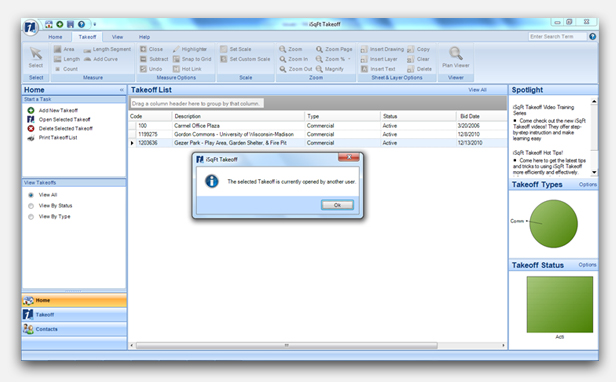
Task: Select the View By Type radio button
Action: 31,217
